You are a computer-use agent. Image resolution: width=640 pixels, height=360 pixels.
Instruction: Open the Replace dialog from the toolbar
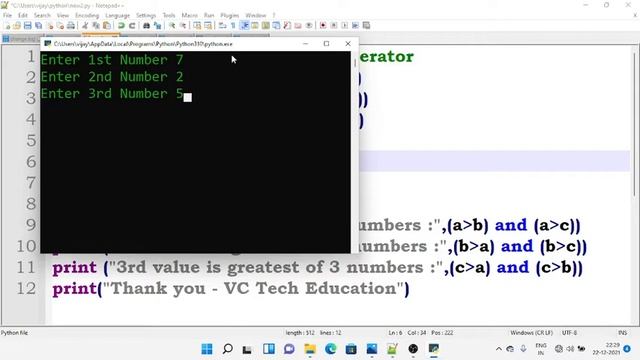point(157,26)
